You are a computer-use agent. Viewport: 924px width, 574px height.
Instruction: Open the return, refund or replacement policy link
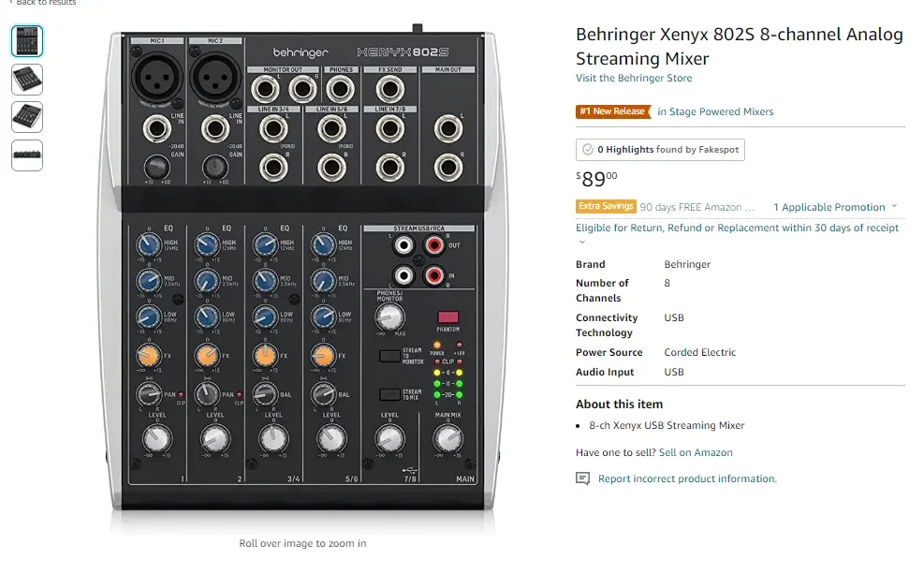point(737,228)
